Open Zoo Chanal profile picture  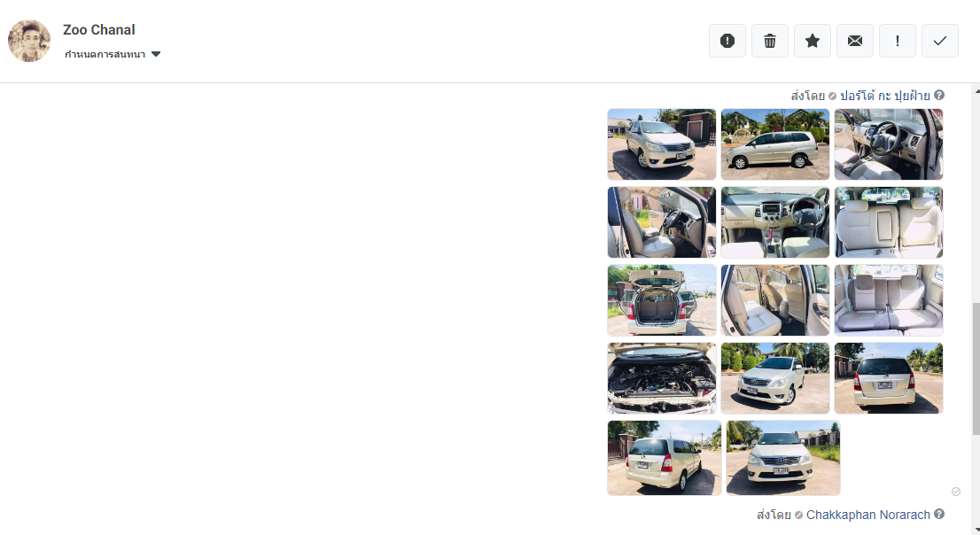28,41
